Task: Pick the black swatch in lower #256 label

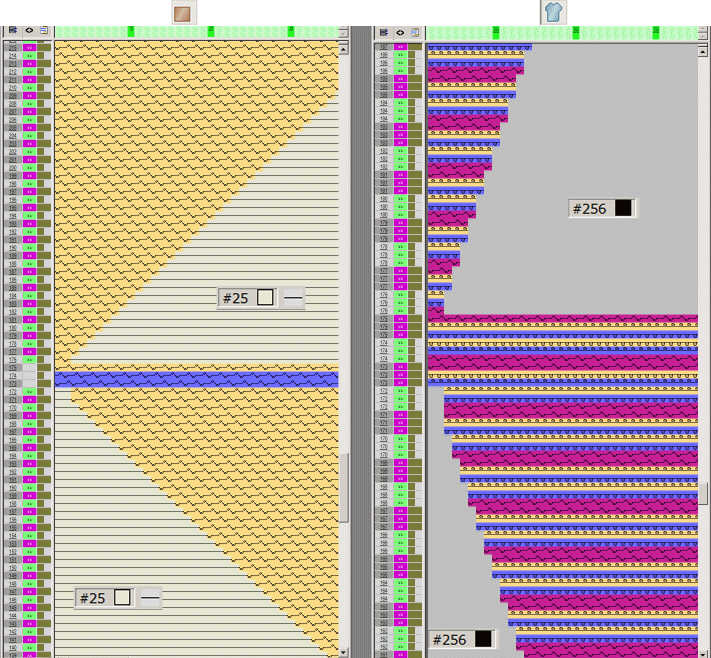Action: point(483,639)
